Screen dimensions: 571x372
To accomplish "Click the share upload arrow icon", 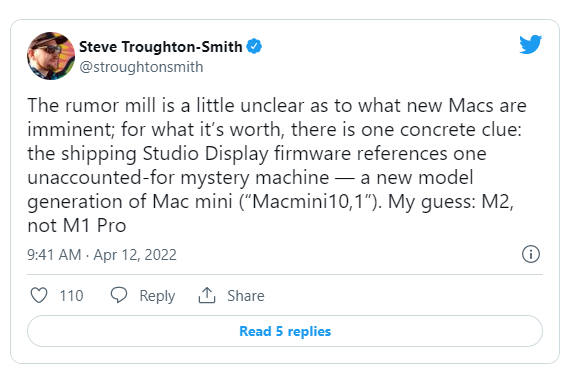I will coord(207,295).
